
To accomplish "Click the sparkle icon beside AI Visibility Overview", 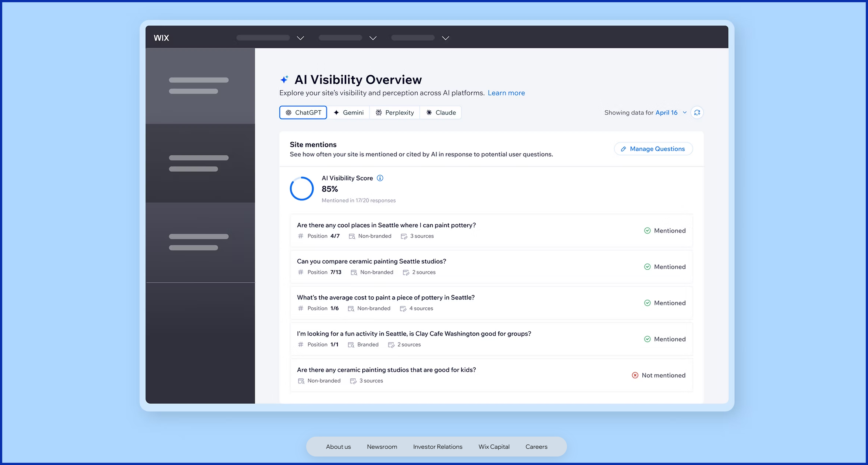I will pos(284,79).
